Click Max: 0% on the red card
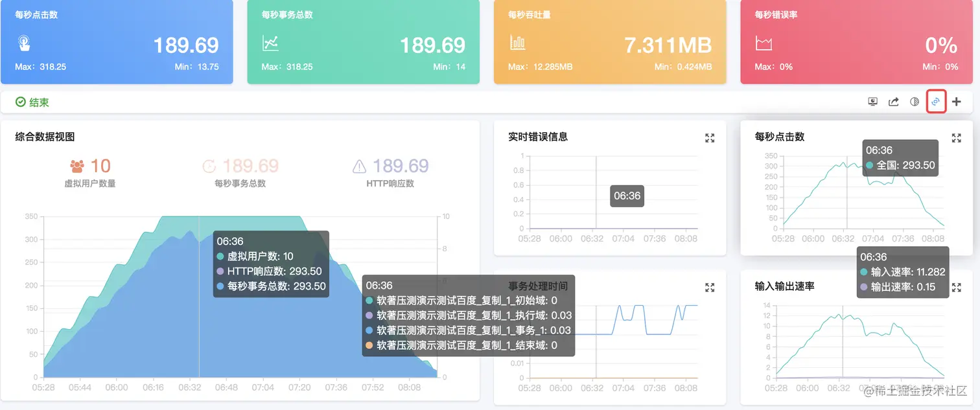The image size is (980, 410). point(774,67)
